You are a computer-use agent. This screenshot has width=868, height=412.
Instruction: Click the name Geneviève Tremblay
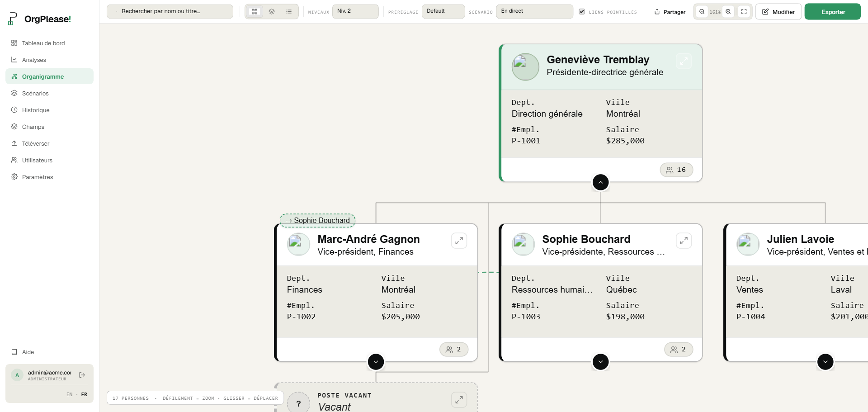598,60
